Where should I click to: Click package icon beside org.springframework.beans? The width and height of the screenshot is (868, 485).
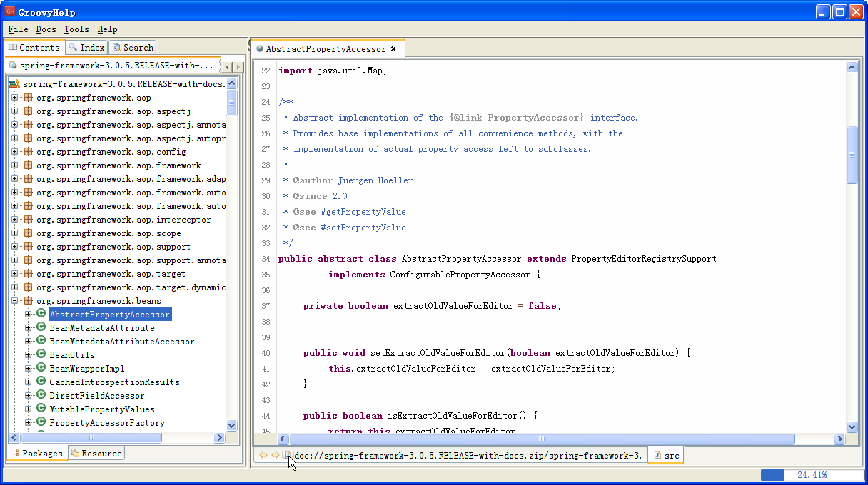pyautogui.click(x=28, y=301)
